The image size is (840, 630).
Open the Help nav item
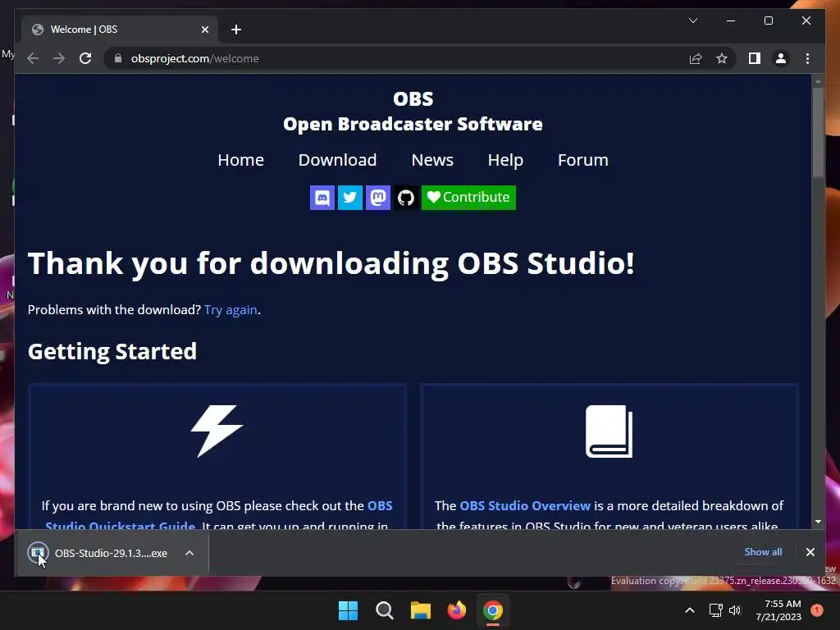coord(505,160)
